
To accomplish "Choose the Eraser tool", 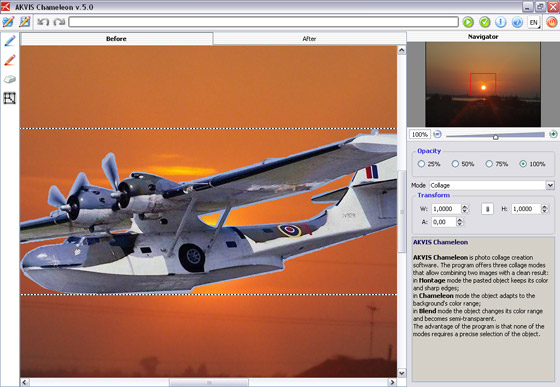I will 10,79.
